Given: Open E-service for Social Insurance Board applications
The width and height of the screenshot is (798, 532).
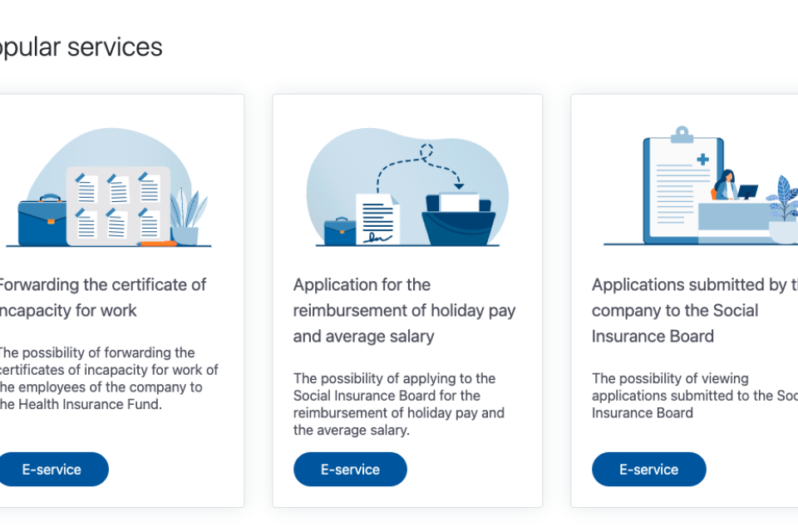Looking at the screenshot, I should (648, 470).
